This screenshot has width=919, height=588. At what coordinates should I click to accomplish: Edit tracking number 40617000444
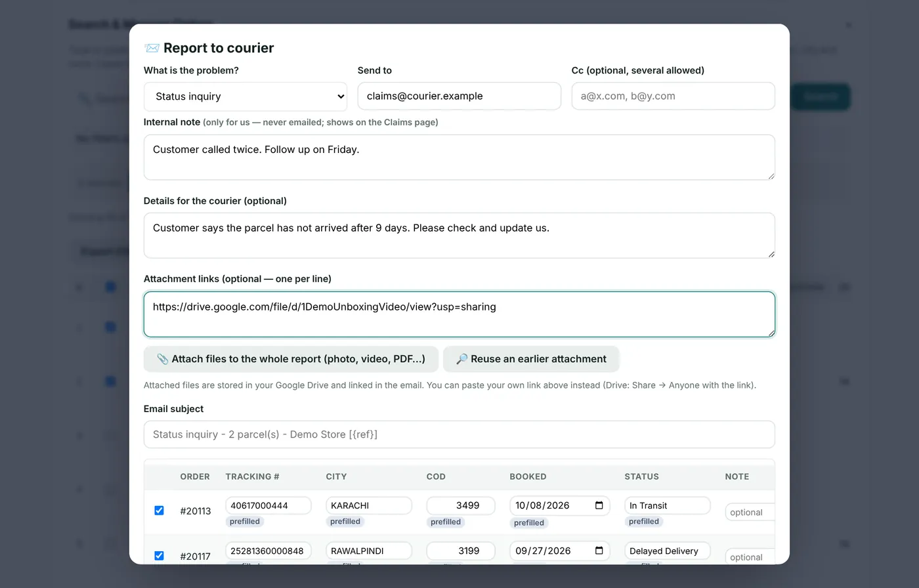pos(268,505)
